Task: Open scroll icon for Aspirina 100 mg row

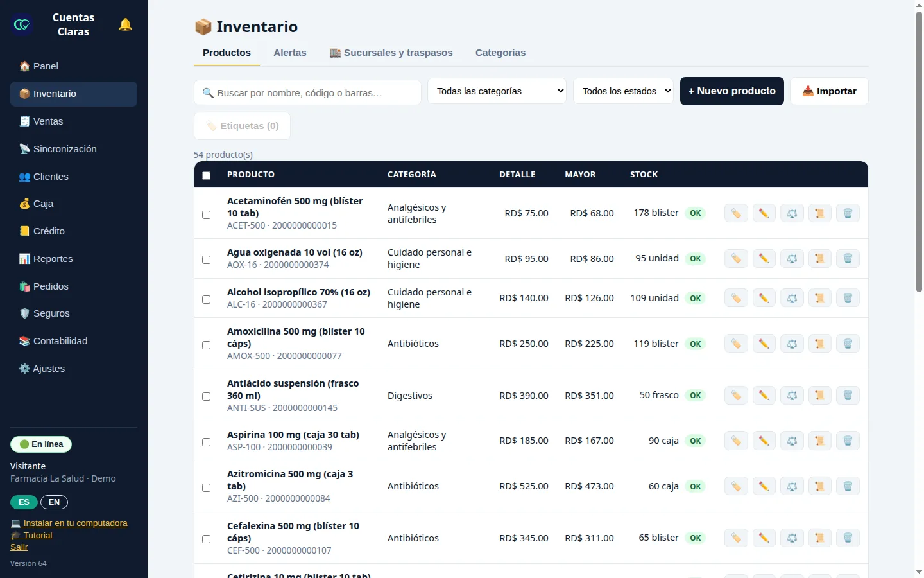Action: tap(819, 441)
